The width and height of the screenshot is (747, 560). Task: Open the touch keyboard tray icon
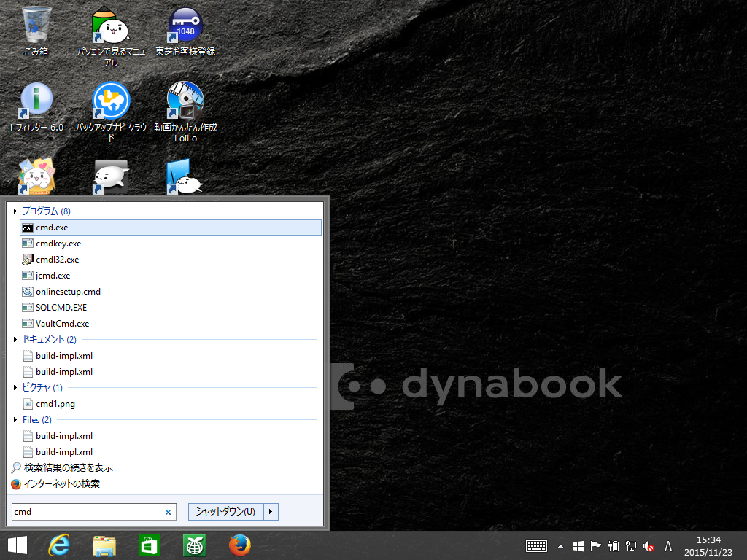[536, 545]
